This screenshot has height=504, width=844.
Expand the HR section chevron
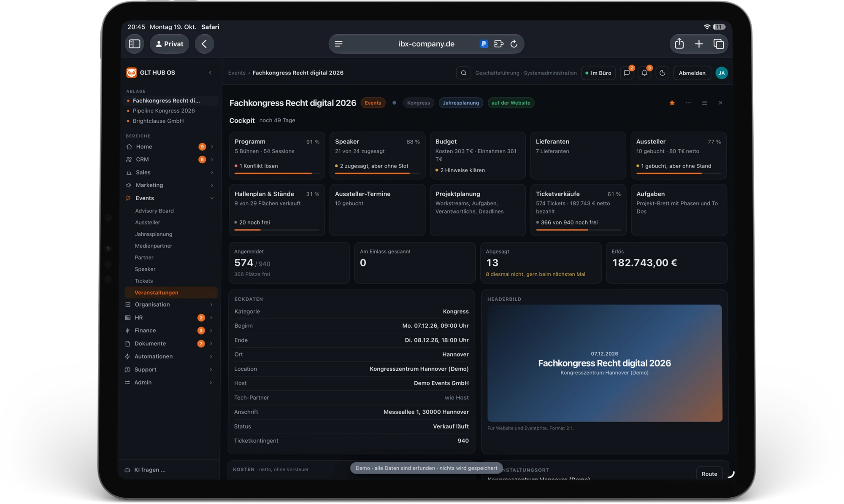[x=211, y=318]
